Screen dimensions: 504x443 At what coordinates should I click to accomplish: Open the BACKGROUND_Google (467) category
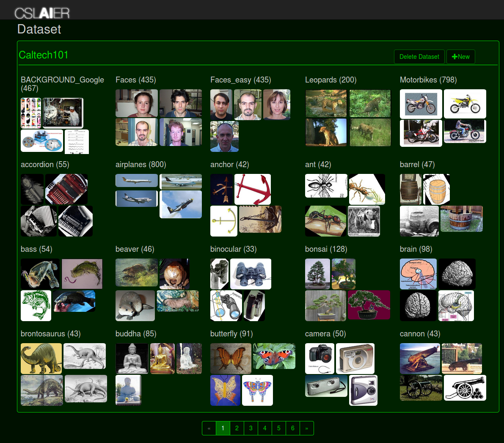pyautogui.click(x=62, y=84)
